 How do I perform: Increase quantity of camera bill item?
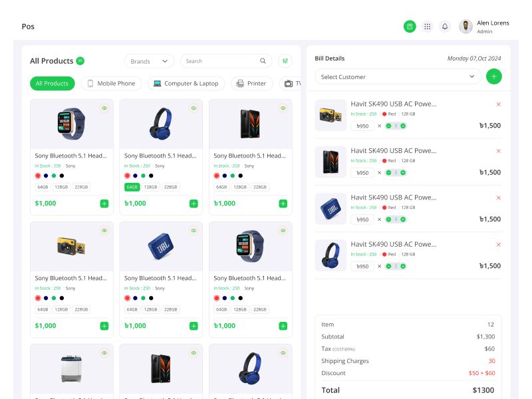pos(403,126)
